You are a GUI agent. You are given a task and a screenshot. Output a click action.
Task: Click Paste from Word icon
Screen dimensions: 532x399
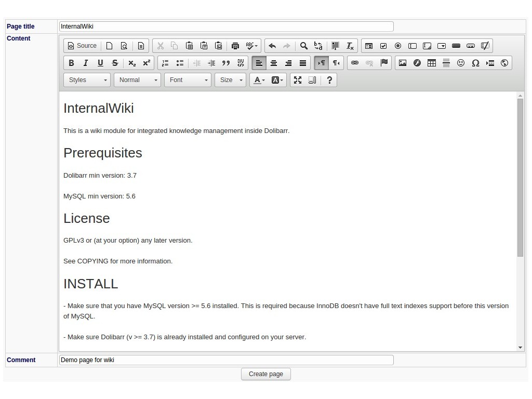pyautogui.click(x=219, y=46)
